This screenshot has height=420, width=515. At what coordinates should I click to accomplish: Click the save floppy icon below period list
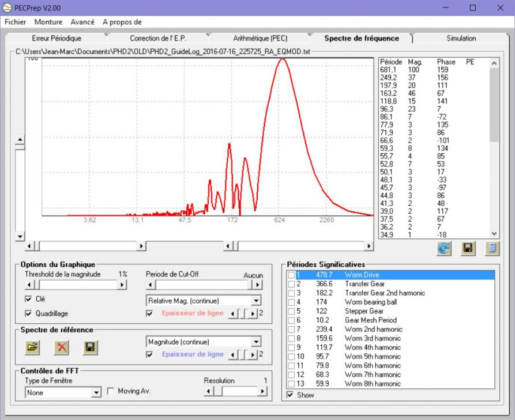pos(468,248)
